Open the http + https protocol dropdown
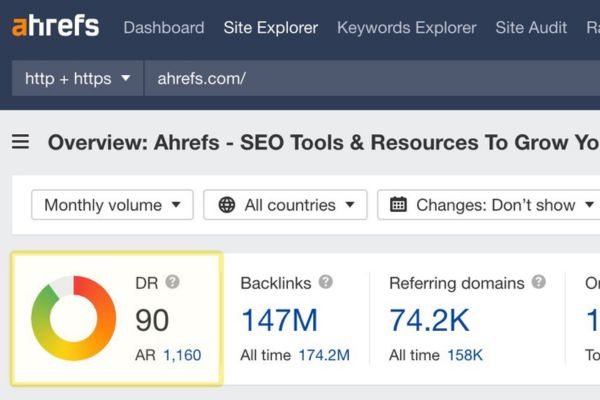 pos(77,78)
